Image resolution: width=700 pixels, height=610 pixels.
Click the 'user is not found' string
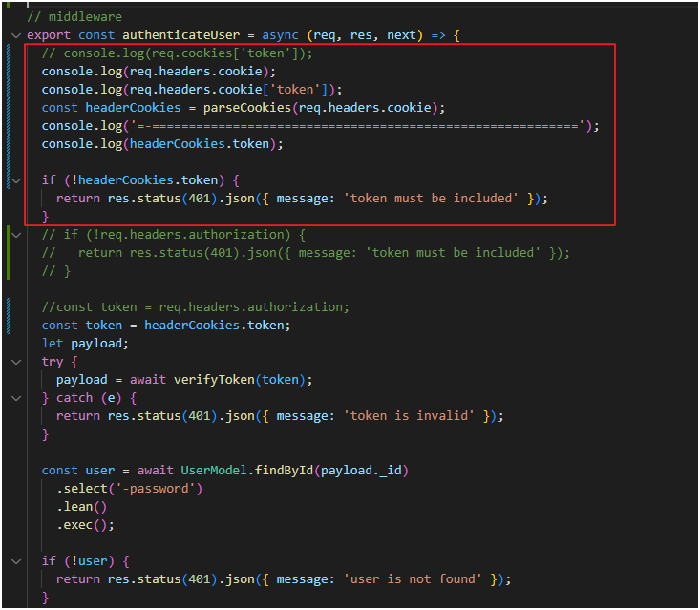[413, 579]
